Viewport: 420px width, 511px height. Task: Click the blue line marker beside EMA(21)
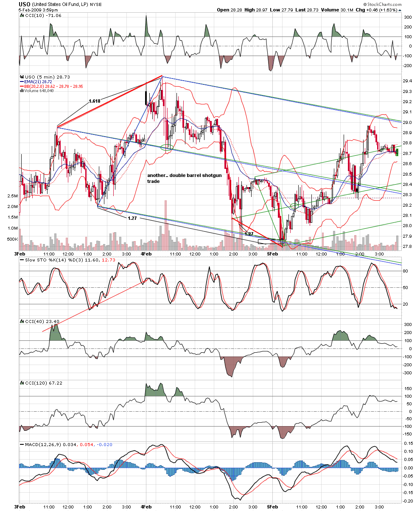point(22,81)
